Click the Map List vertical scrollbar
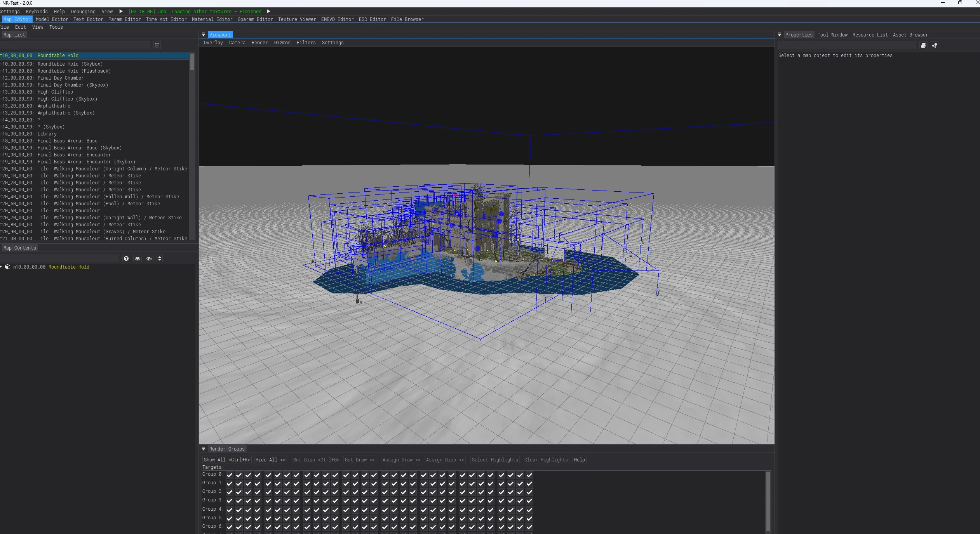Screen dimensions: 980x534 point(192,62)
